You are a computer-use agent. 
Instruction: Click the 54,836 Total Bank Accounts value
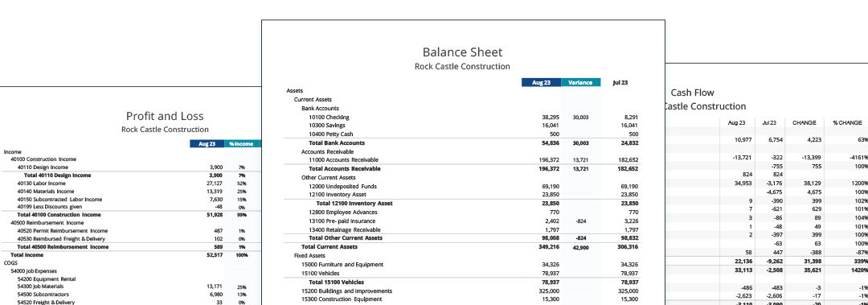(x=551, y=143)
